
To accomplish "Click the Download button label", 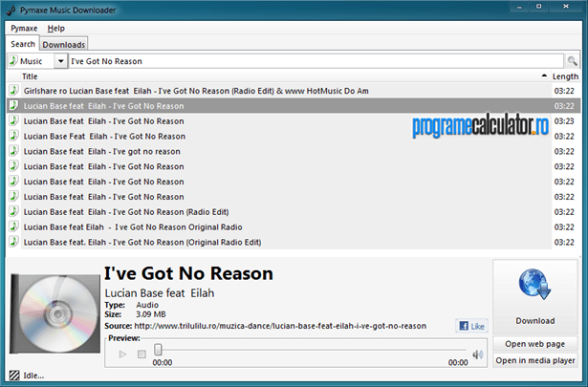I will pyautogui.click(x=535, y=321).
